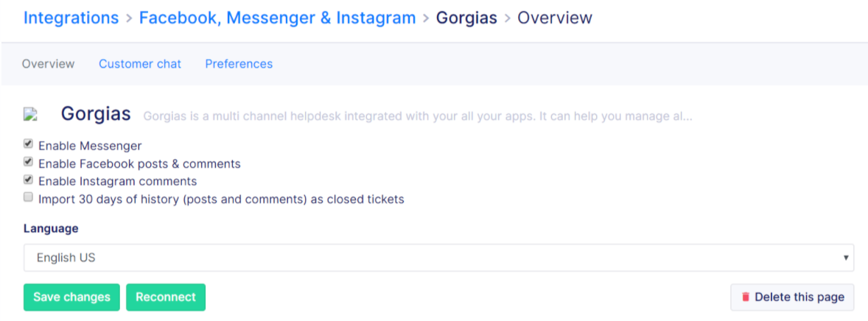Viewport: 868px width, 321px height.
Task: Click the Gorgias logo image icon
Action: pos(30,114)
